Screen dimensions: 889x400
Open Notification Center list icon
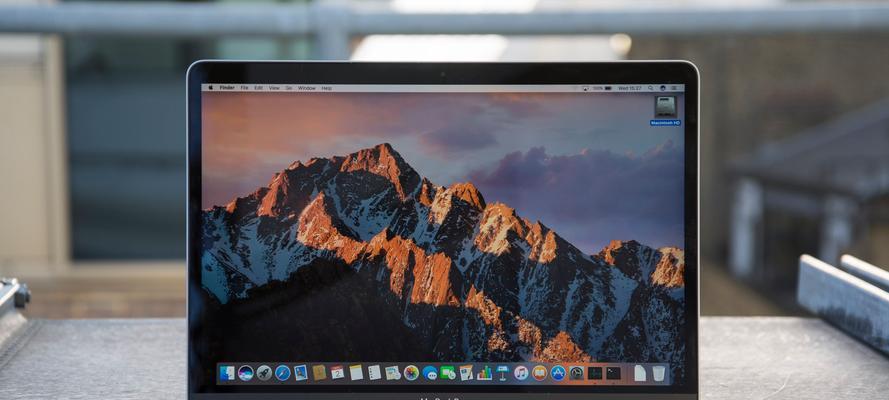[675, 88]
